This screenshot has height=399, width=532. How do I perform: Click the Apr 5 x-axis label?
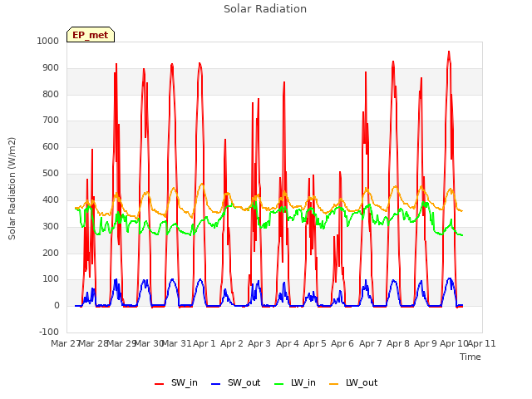[315, 343]
